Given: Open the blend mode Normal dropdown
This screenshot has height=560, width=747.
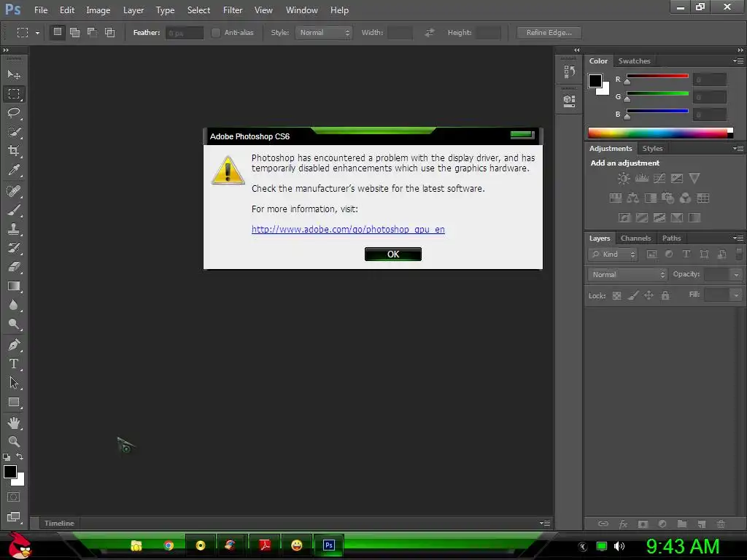Looking at the screenshot, I should (x=627, y=274).
